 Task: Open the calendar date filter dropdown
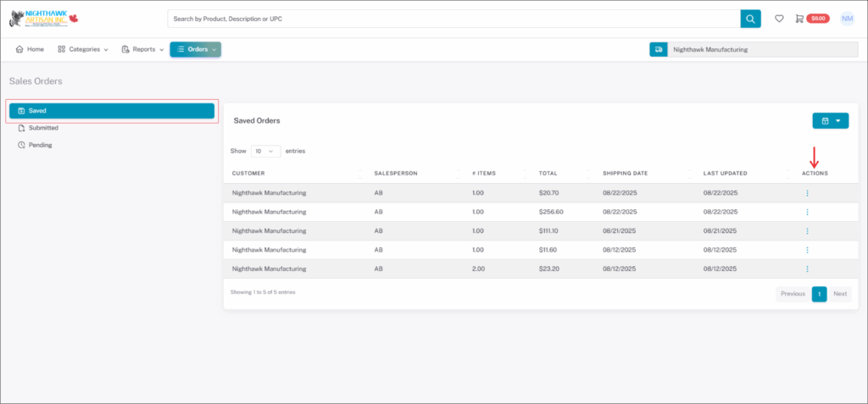tap(830, 120)
